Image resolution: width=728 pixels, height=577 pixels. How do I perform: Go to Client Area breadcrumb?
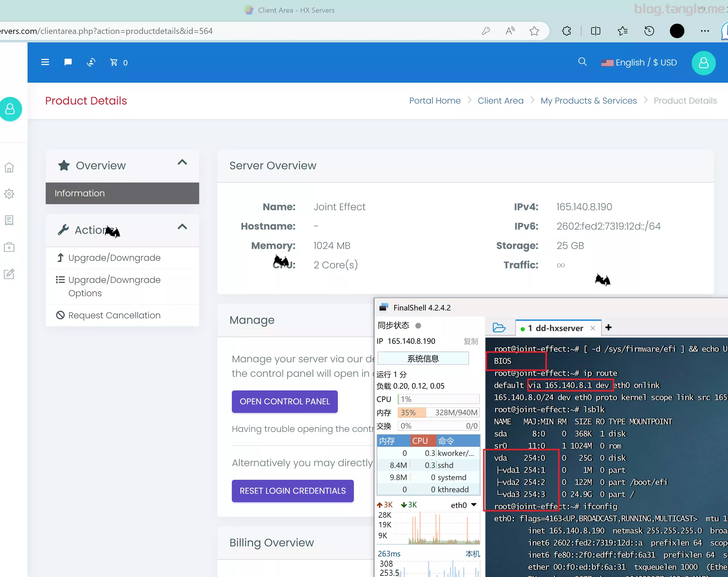[x=500, y=101]
